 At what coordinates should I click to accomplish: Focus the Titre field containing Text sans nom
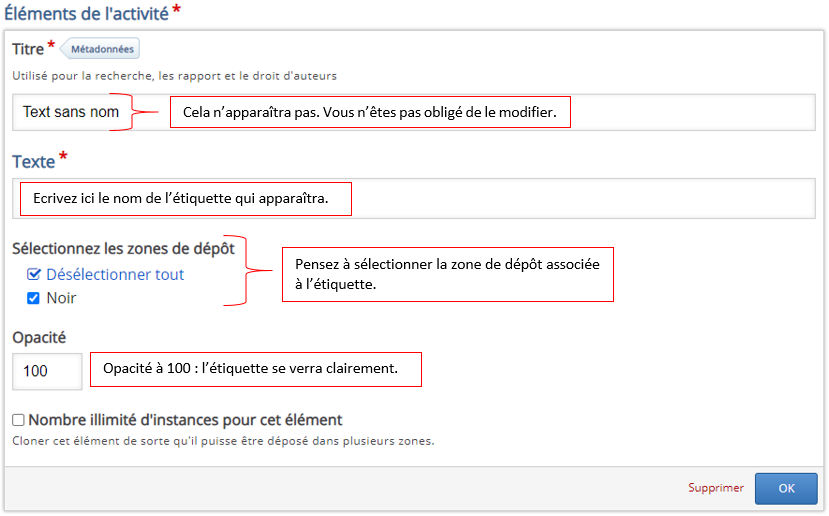click(x=72, y=112)
